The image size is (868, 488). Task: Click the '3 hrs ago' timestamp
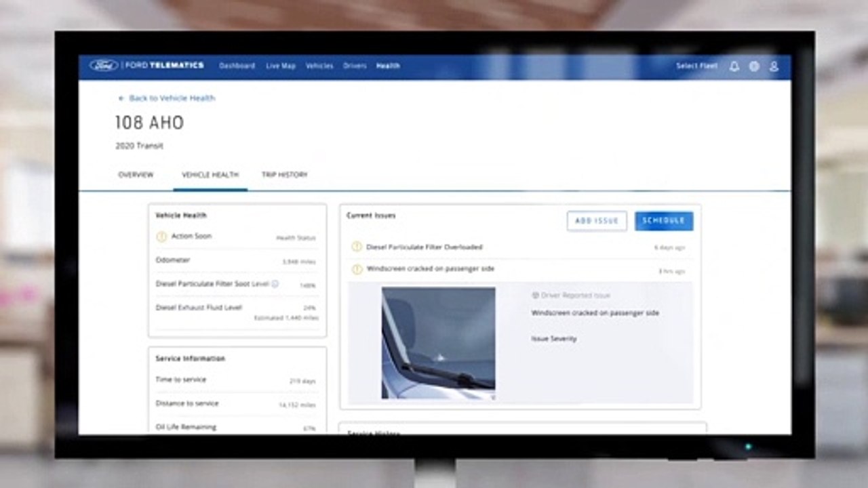coord(672,271)
